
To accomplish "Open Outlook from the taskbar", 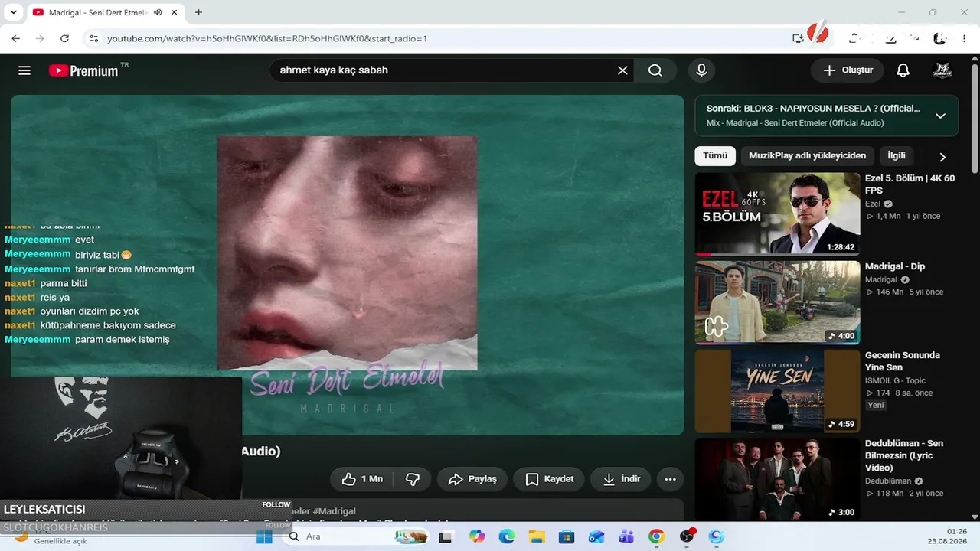I will pos(596,536).
